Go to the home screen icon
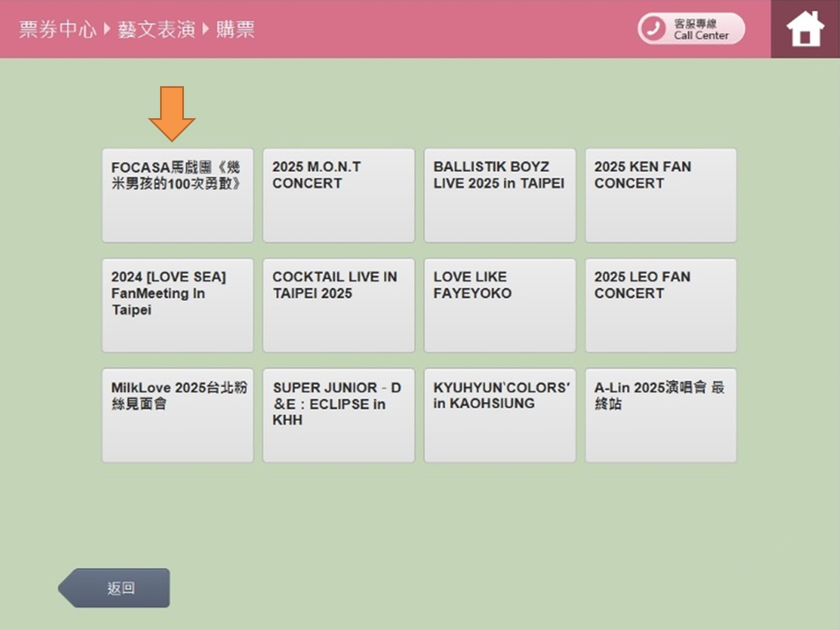Image resolution: width=840 pixels, height=630 pixels. click(805, 29)
